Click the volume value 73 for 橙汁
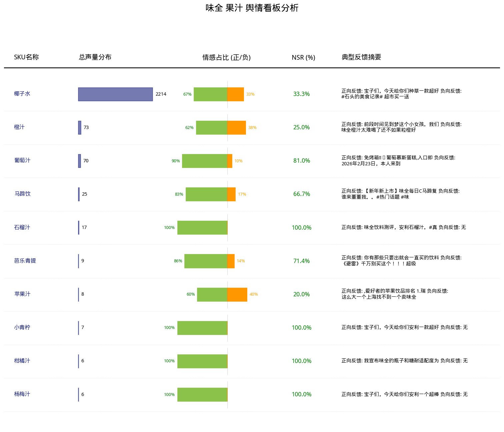The height and width of the screenshot is (432, 504). tap(86, 128)
